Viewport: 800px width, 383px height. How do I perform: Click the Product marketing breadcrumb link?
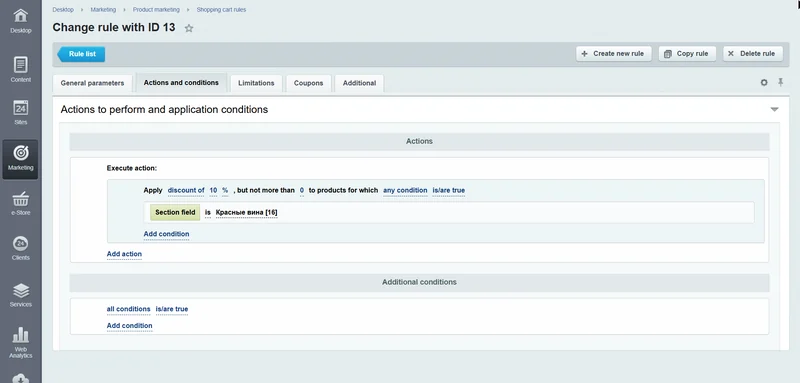pos(156,10)
